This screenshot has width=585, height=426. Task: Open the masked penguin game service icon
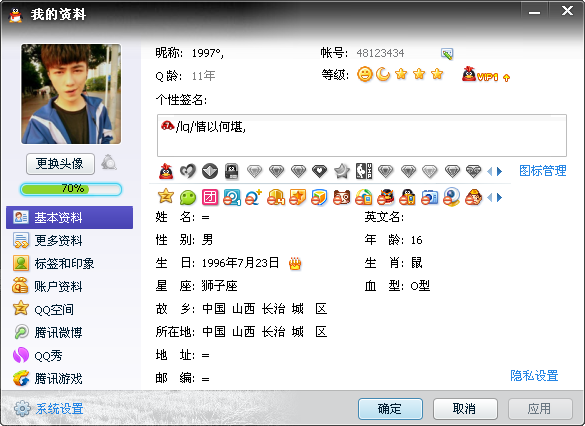pyautogui.click(x=386, y=197)
